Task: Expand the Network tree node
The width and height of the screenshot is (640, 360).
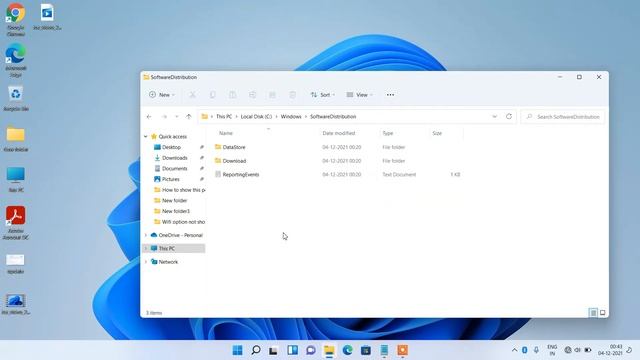Action: click(146, 262)
